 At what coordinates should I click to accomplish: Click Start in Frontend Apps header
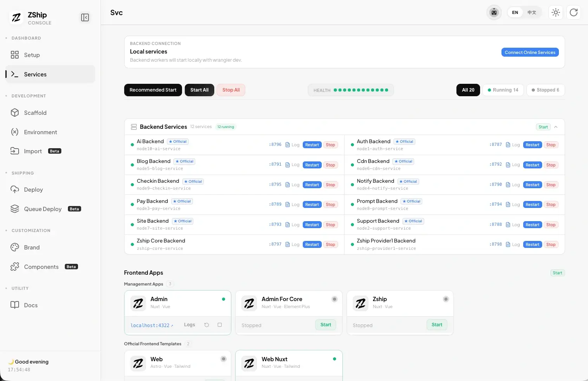tap(557, 273)
